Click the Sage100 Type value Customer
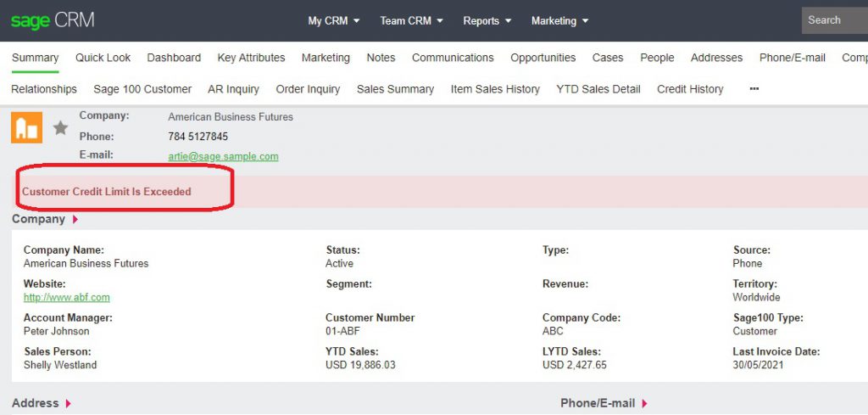 (x=755, y=331)
